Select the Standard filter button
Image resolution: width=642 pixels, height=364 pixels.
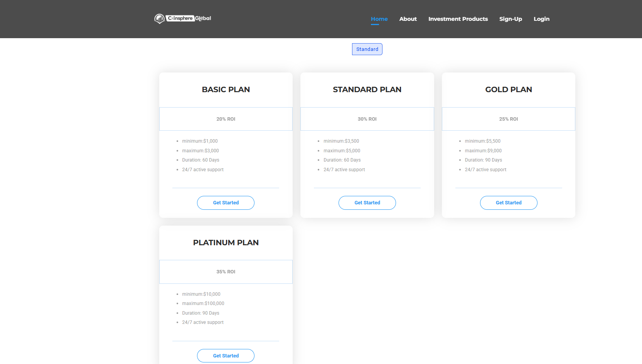[x=367, y=49]
